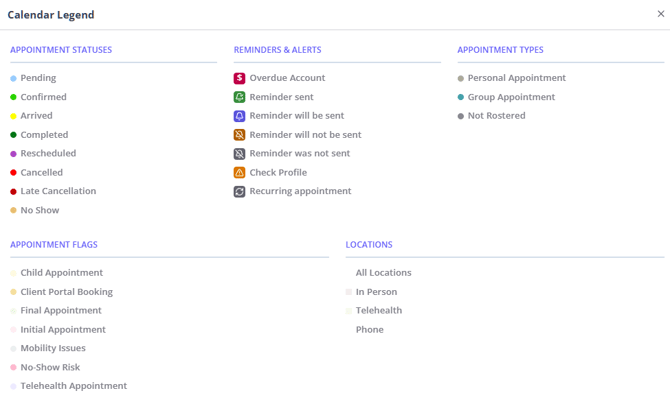Click the Personal Appointment gray dot
Viewport: 670px width, 404px height.
tap(461, 78)
